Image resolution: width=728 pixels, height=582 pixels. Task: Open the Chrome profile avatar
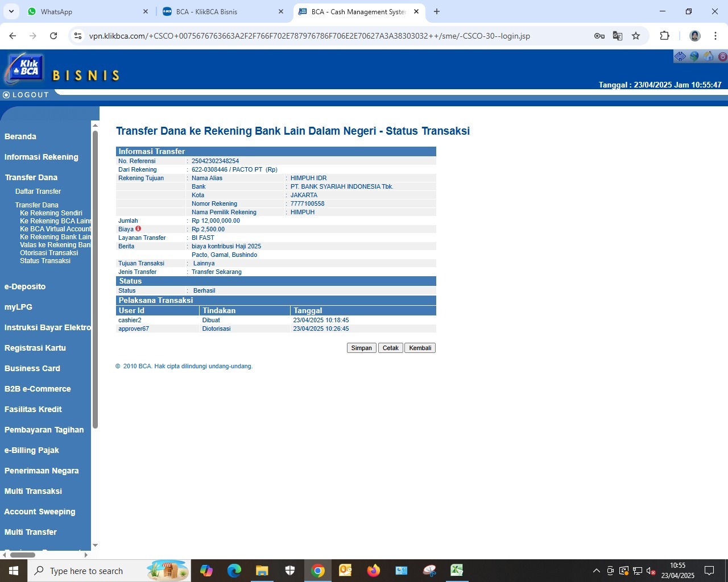tap(695, 36)
